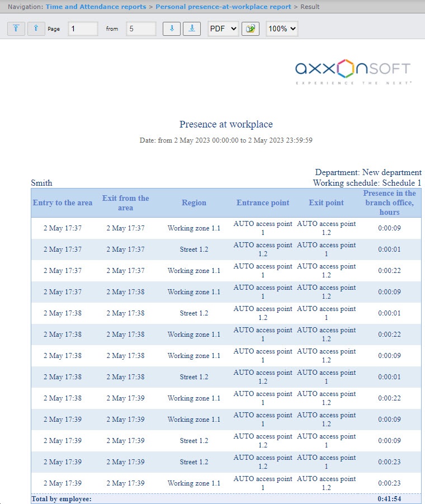Click the 'Entrance point' column header
Image resolution: width=425 pixels, height=504 pixels.
tap(263, 203)
